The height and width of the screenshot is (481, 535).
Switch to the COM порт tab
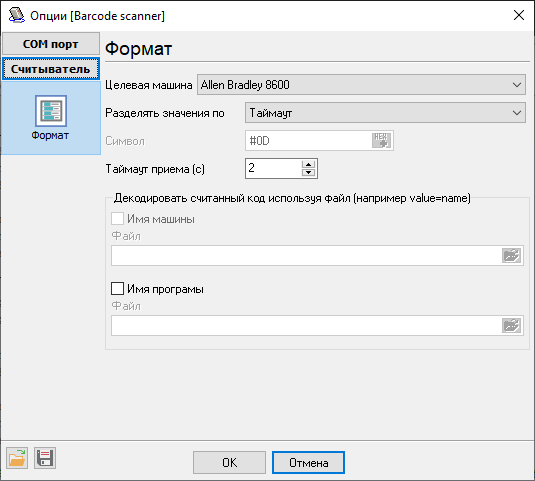click(51, 44)
